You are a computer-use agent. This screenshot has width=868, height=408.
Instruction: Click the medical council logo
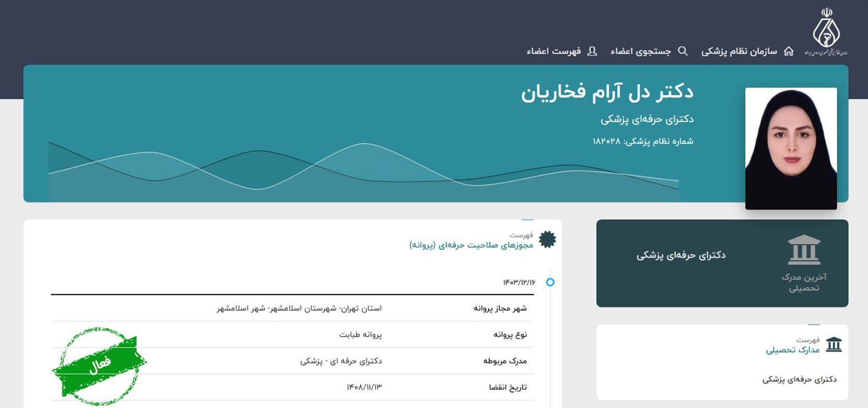tap(826, 31)
